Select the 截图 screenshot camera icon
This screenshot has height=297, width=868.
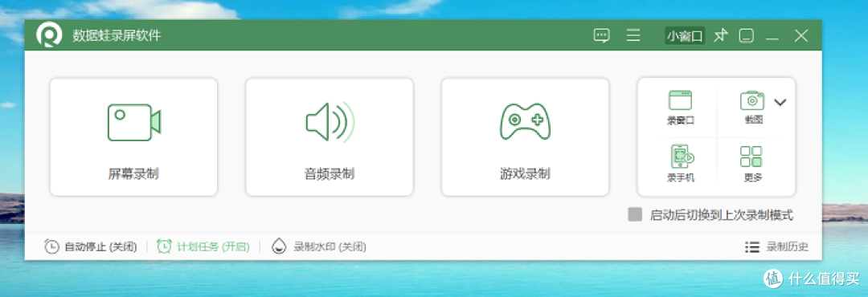click(752, 100)
